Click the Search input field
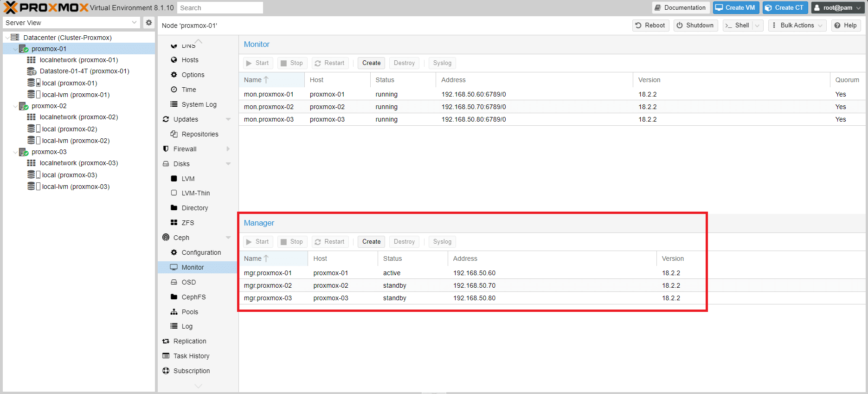This screenshot has height=394, width=868. [x=220, y=8]
